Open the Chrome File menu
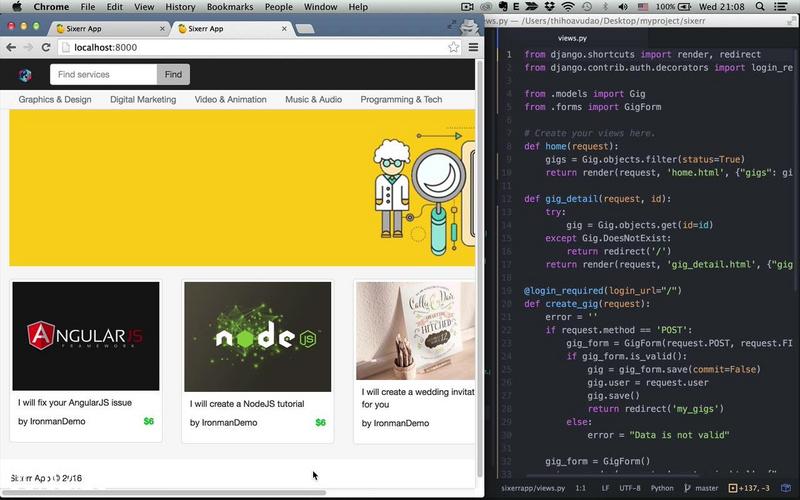800x500 pixels. [88, 7]
